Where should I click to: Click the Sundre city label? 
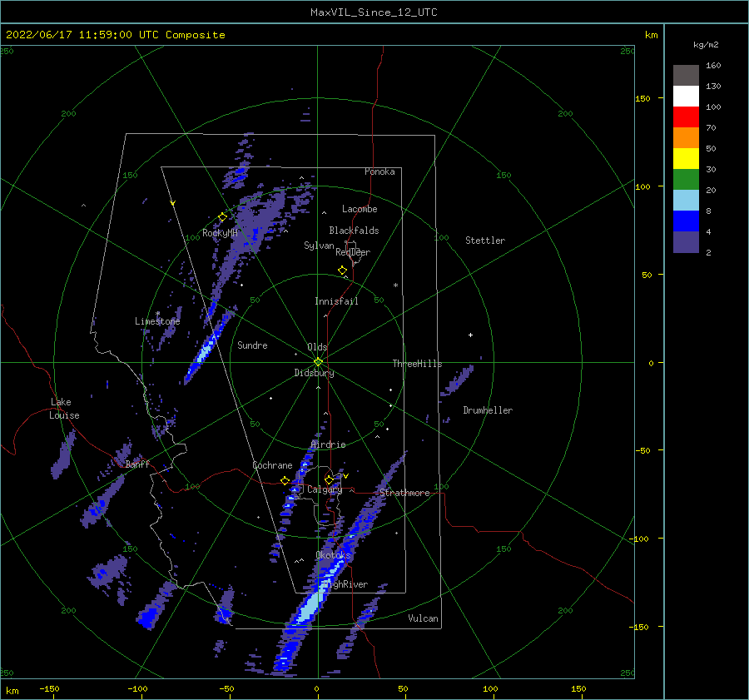tap(252, 345)
